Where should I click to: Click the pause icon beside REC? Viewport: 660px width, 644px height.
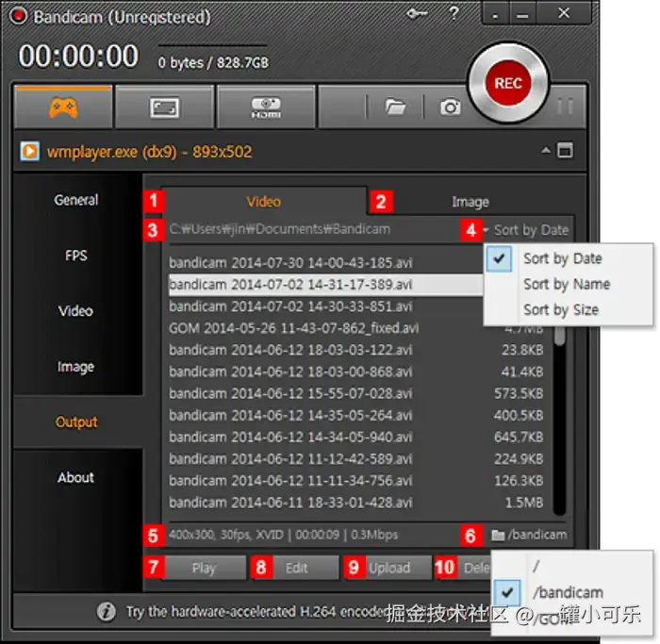coord(566,106)
